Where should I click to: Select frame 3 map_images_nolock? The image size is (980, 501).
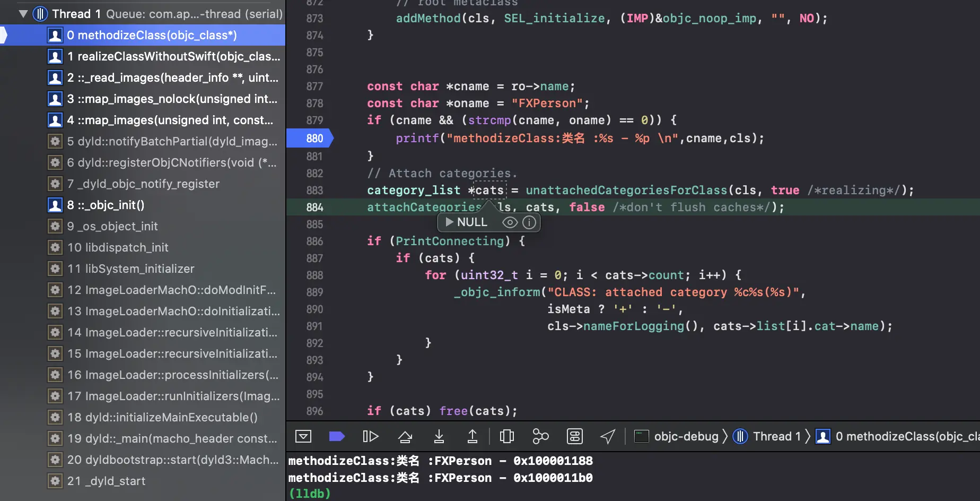click(x=143, y=99)
